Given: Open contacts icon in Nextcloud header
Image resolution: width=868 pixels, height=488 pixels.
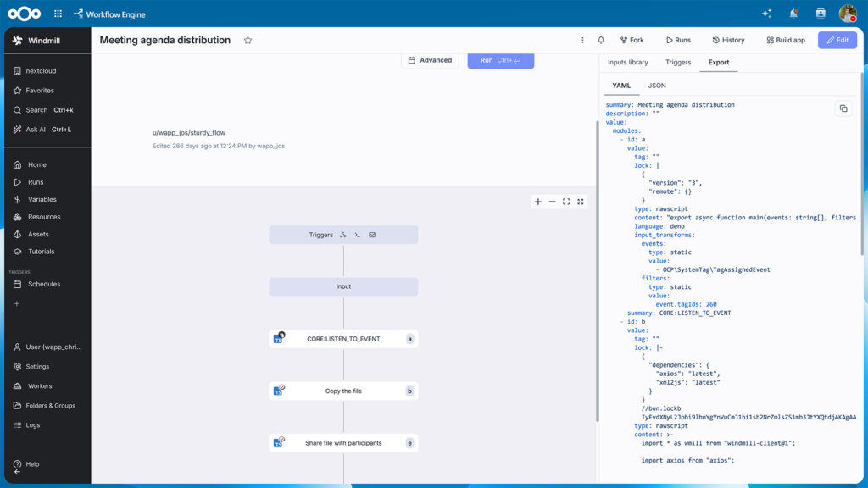Looking at the screenshot, I should tap(821, 14).
